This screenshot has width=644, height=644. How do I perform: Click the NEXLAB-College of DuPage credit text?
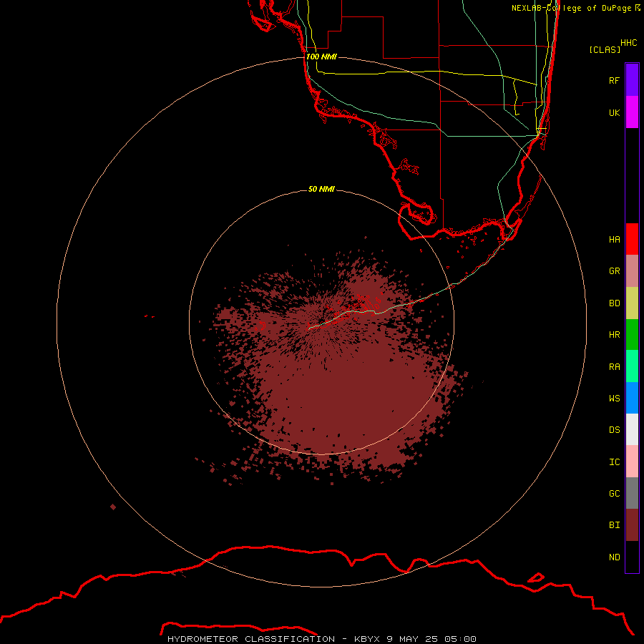click(571, 8)
